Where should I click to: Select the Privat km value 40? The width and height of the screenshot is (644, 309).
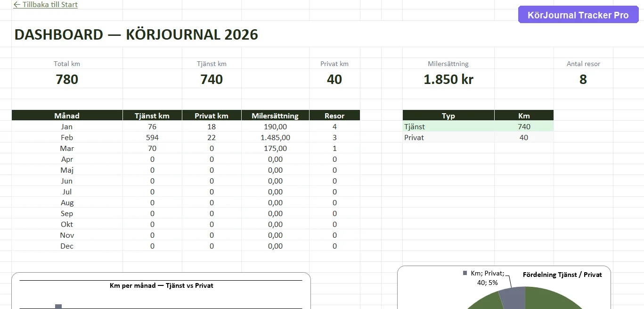point(334,79)
